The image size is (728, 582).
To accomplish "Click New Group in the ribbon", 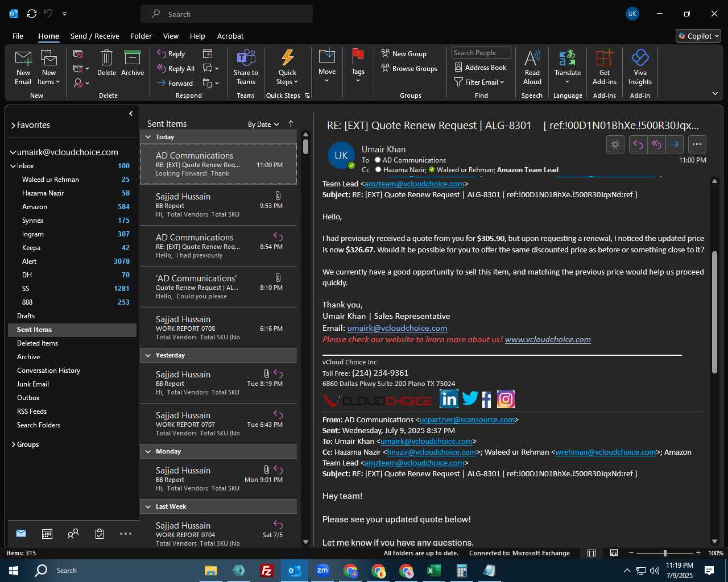I will (404, 53).
